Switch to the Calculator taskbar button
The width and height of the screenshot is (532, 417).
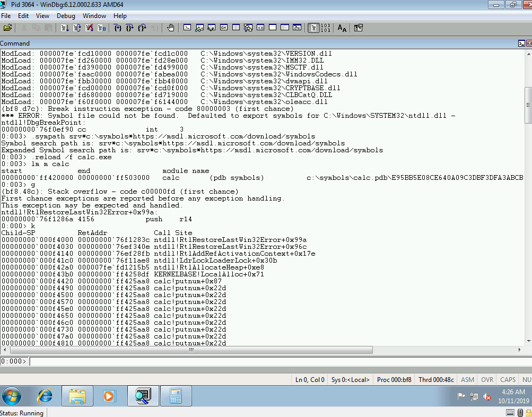(176, 396)
